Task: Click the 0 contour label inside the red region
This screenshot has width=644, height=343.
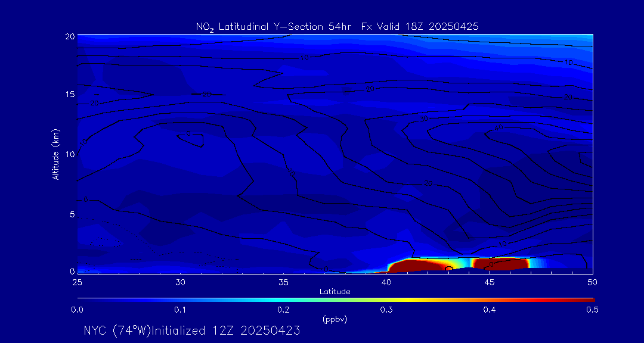Action: pos(491,264)
